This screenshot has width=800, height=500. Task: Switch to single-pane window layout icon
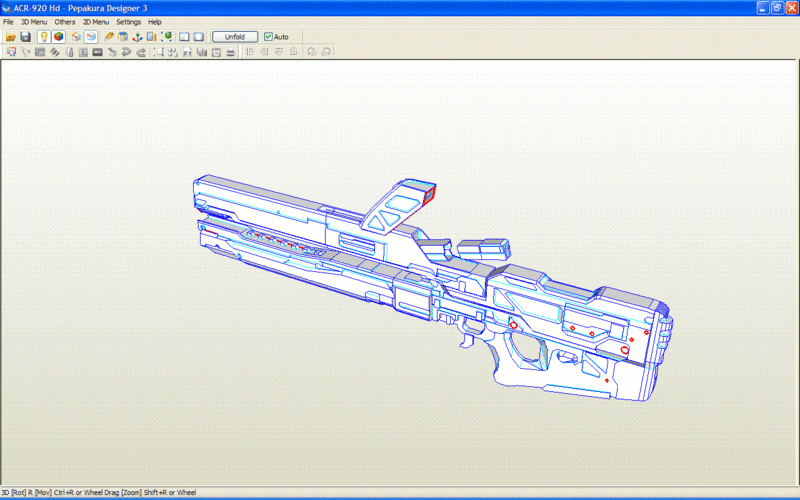pos(199,37)
